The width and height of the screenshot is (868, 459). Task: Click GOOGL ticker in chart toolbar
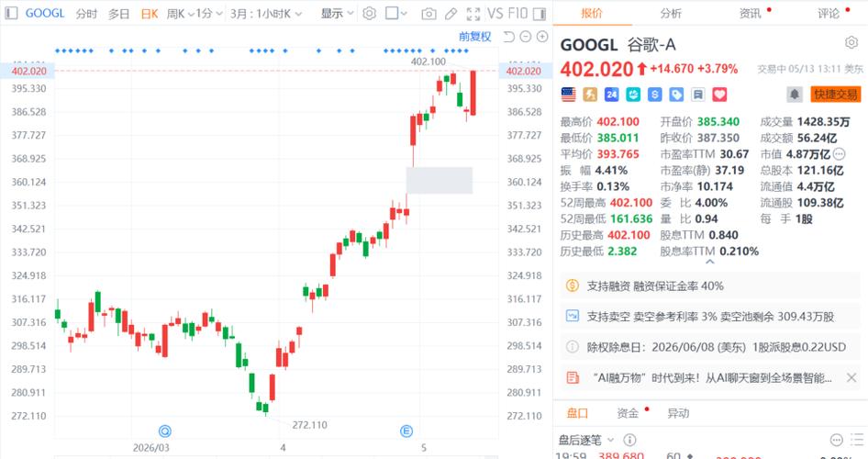[x=45, y=13]
